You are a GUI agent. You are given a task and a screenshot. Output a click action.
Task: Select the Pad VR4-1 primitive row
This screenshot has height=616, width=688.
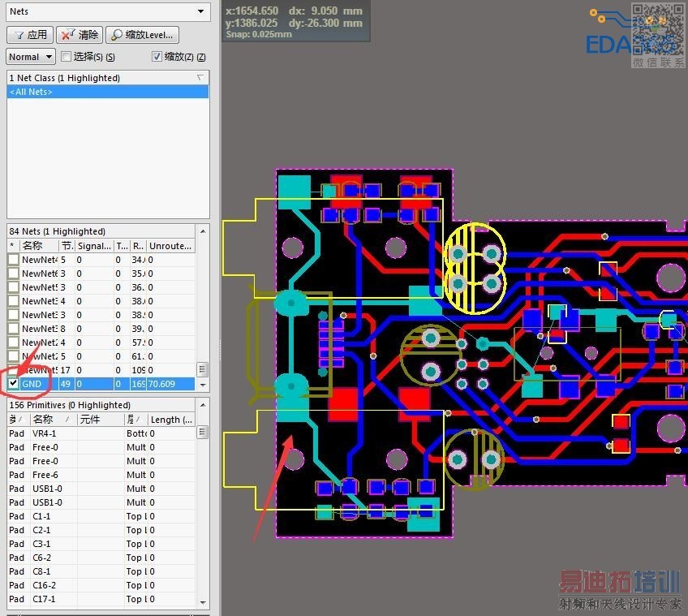tap(101, 433)
